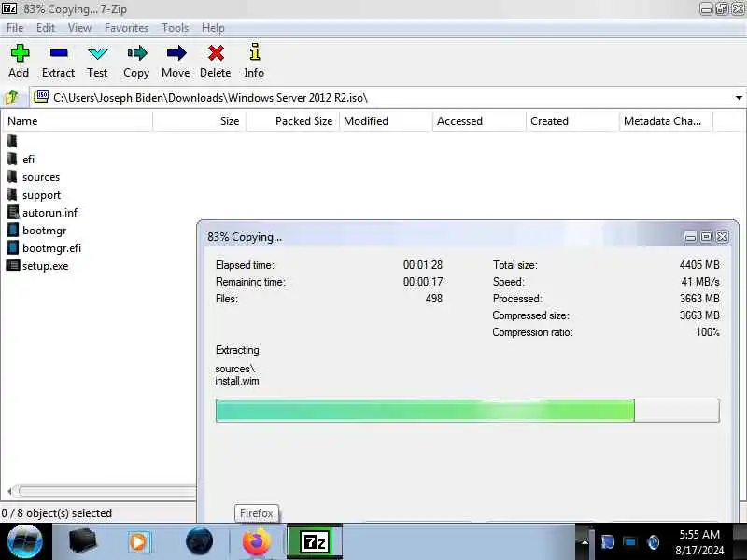Open the dark globe taskbar icon

[x=199, y=542]
